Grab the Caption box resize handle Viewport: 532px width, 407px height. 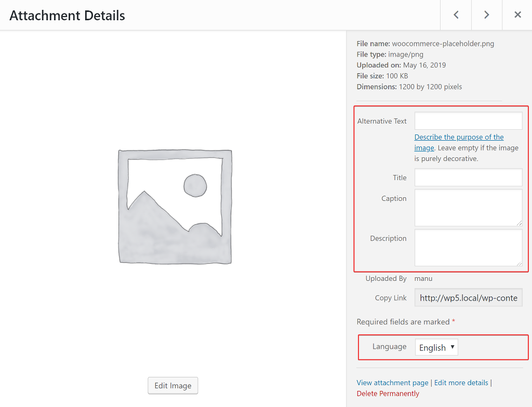[519, 223]
